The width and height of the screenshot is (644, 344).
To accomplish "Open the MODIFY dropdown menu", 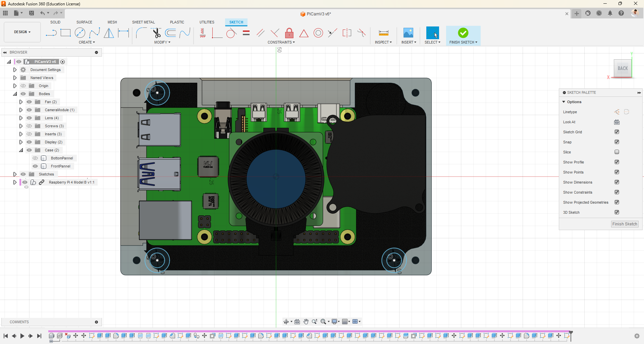I will tap(162, 42).
